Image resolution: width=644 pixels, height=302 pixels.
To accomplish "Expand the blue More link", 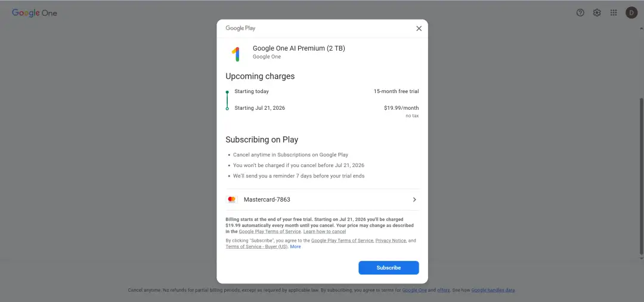I will [x=295, y=246].
